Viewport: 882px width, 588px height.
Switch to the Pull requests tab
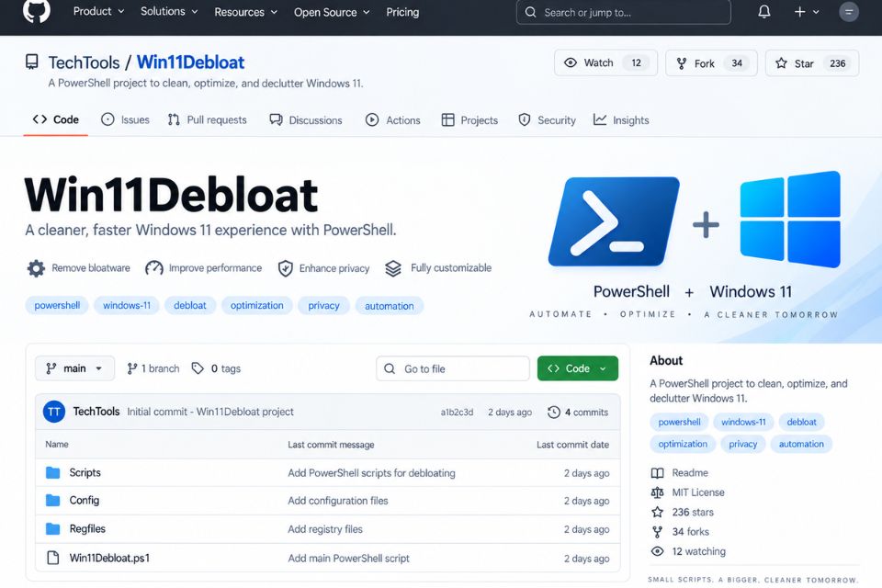pos(207,119)
